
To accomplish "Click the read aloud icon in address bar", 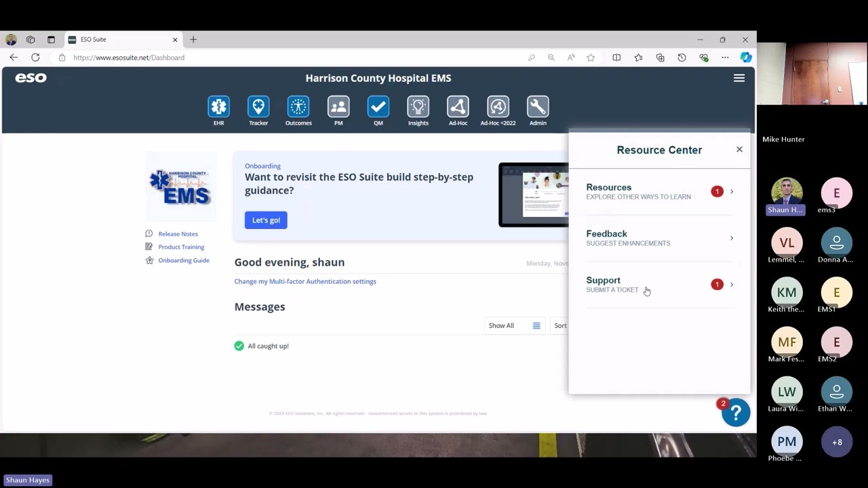I will click(x=571, y=58).
